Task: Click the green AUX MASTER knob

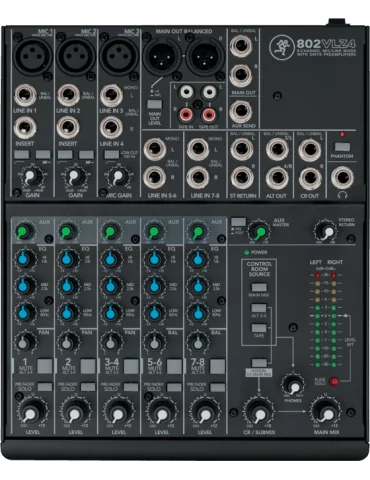Action: point(260,231)
